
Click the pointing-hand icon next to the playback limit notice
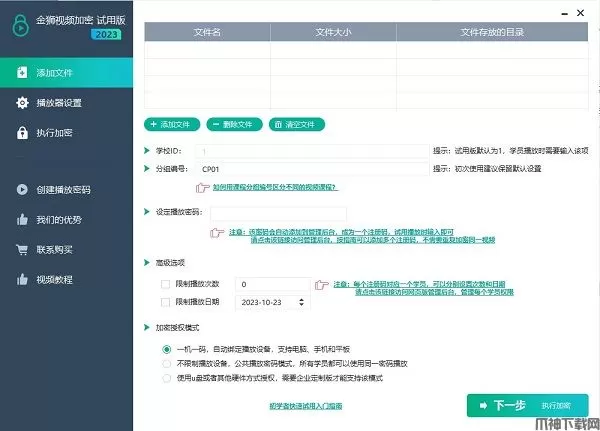pos(321,285)
